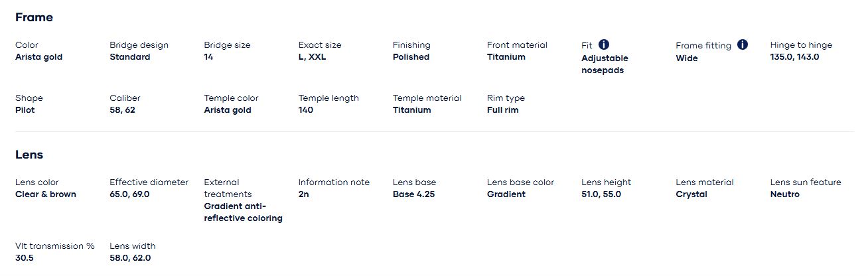Click the Adjustable nosepads text
The height and width of the screenshot is (276, 868).
[x=605, y=64]
